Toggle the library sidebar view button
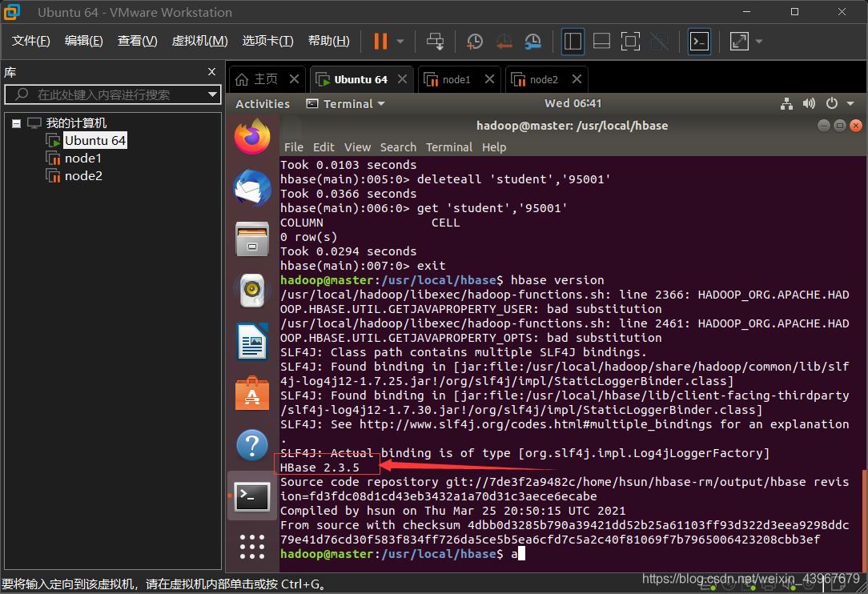This screenshot has height=594, width=868. 573,42
